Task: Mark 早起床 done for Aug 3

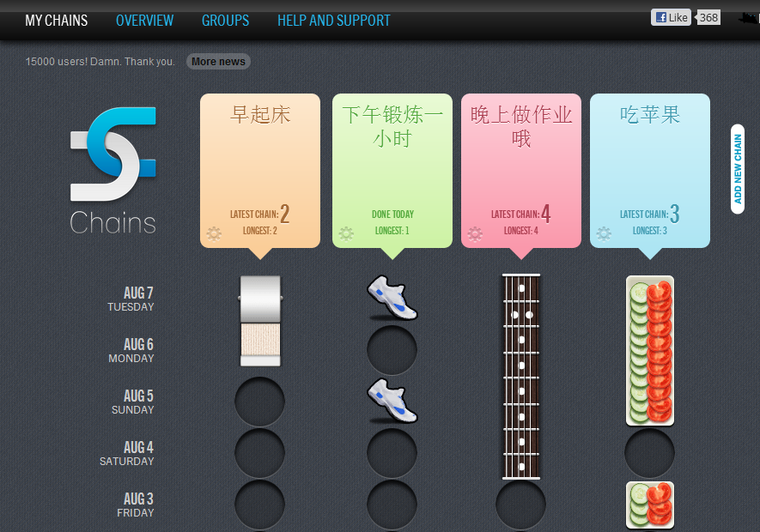Action: click(260, 504)
